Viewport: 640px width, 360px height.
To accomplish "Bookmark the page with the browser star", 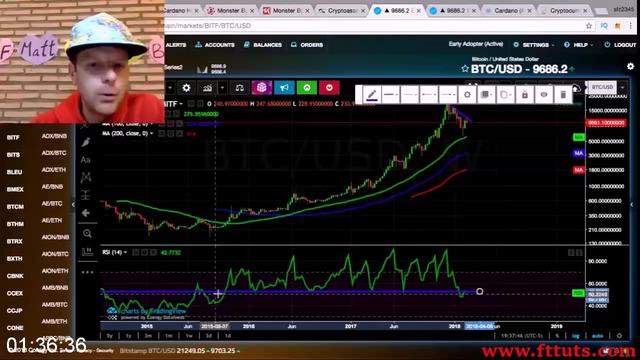I will 589,26.
